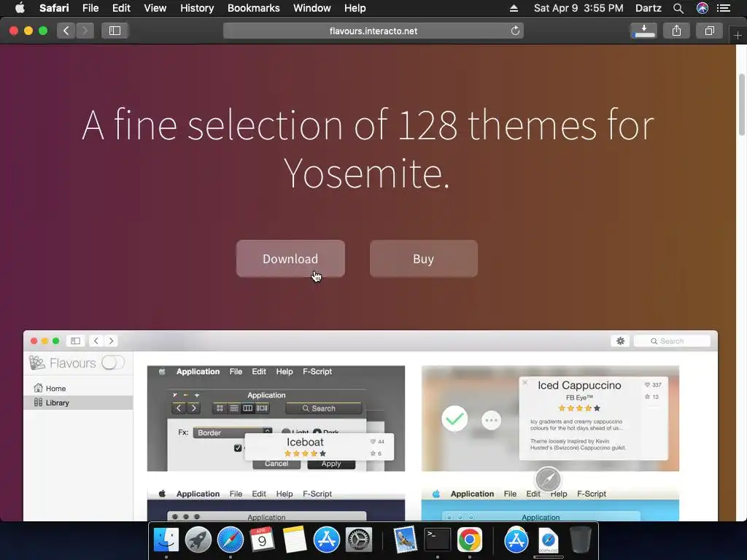Open the Downloads stack in the Dock
Screen dimensions: 747x560
click(549, 540)
